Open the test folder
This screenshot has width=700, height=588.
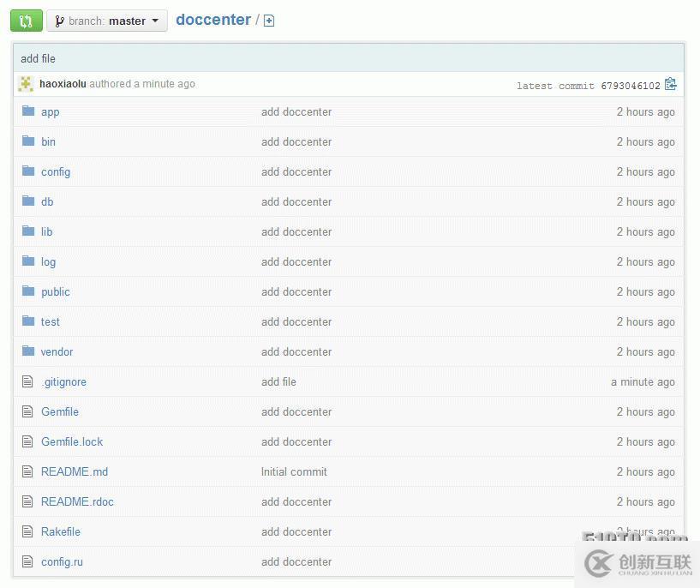coord(50,322)
